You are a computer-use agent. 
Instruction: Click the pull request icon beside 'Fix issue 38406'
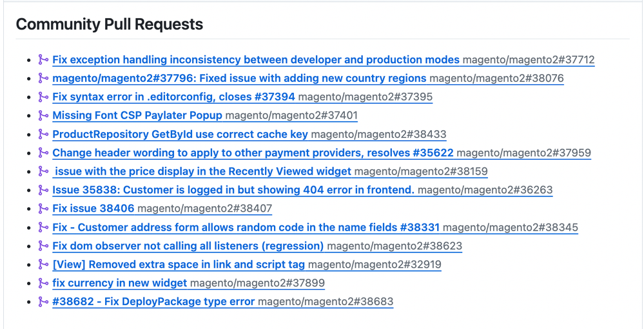click(x=43, y=209)
